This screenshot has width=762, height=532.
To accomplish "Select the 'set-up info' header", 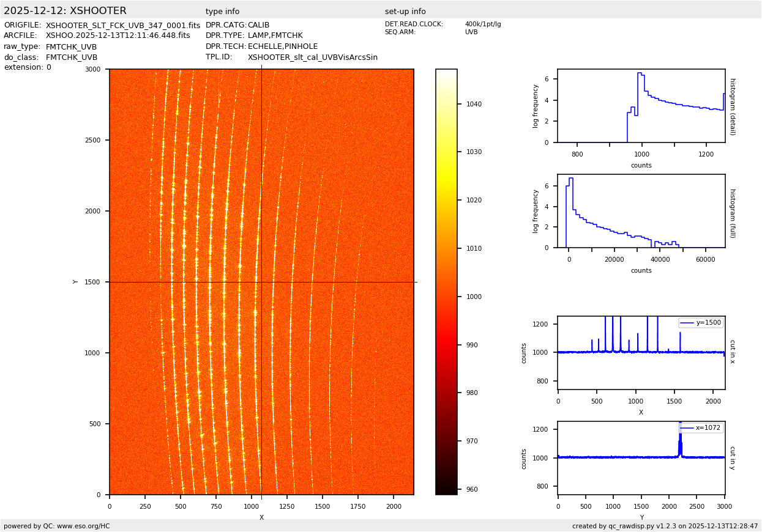I will (405, 12).
